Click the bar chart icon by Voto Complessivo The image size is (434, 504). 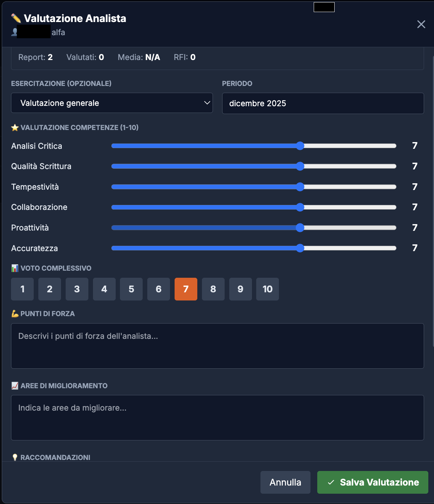15,268
